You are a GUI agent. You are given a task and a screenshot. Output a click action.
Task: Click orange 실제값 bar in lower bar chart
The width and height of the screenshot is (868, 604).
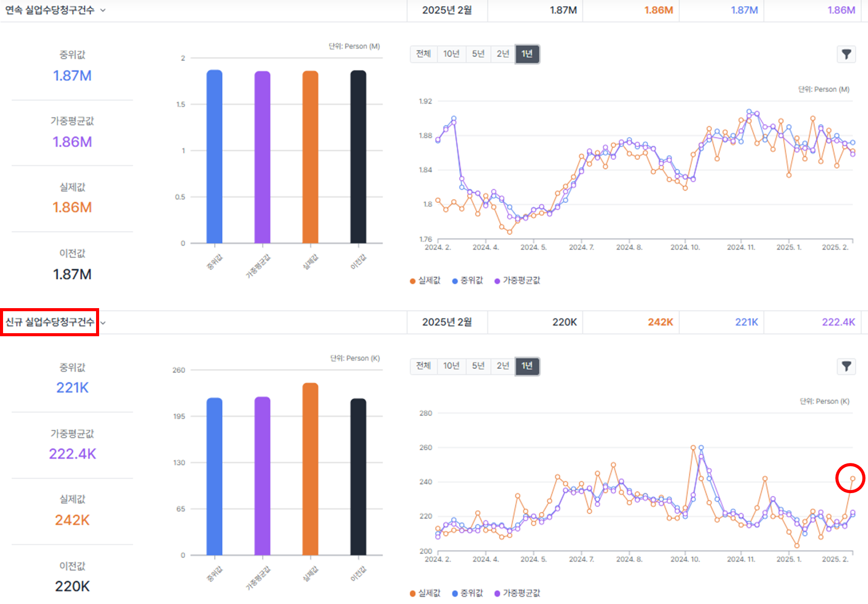[310, 469]
